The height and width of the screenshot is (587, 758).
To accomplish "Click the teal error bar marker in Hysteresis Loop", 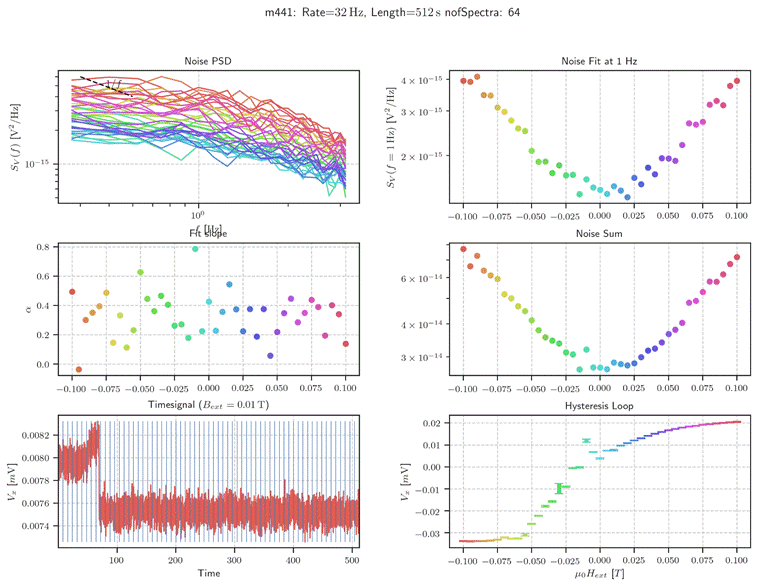I will tap(586, 440).
